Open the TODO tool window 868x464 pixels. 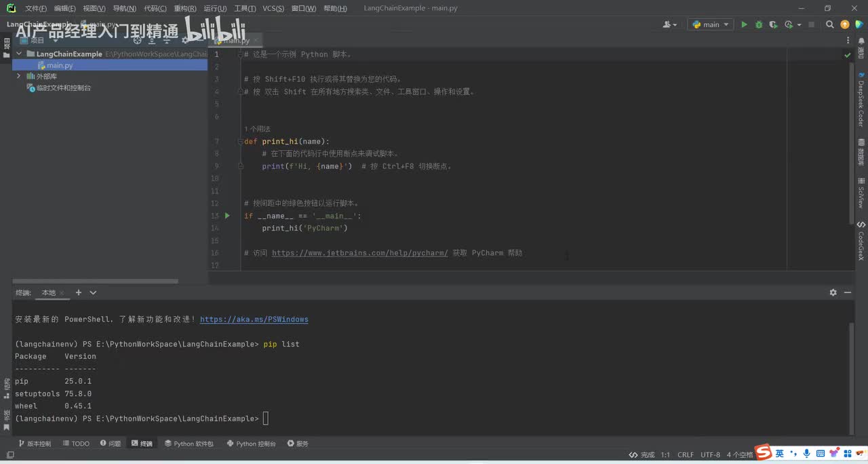76,444
